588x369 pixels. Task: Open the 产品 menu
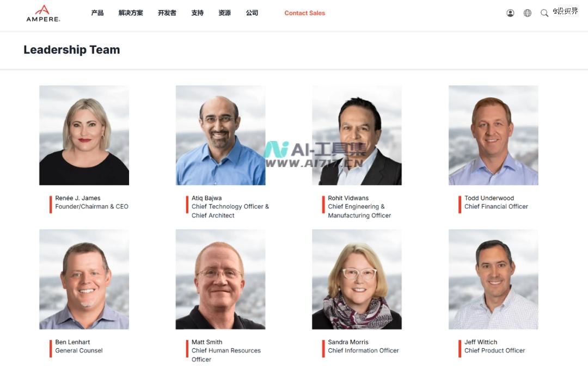(x=97, y=13)
